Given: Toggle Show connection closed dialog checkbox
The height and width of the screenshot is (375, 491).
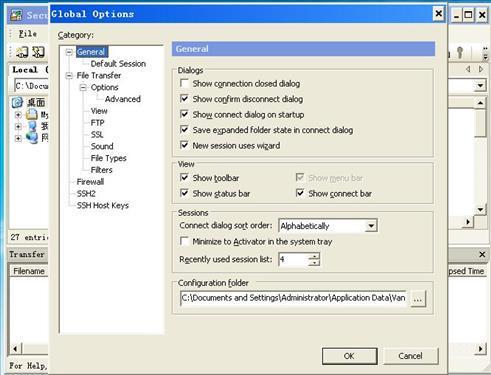Looking at the screenshot, I should tap(184, 83).
